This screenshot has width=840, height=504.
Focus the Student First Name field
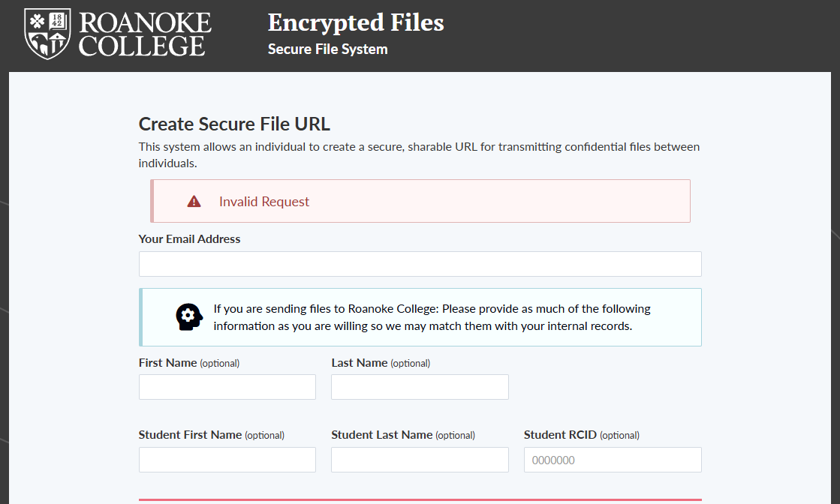(x=227, y=460)
